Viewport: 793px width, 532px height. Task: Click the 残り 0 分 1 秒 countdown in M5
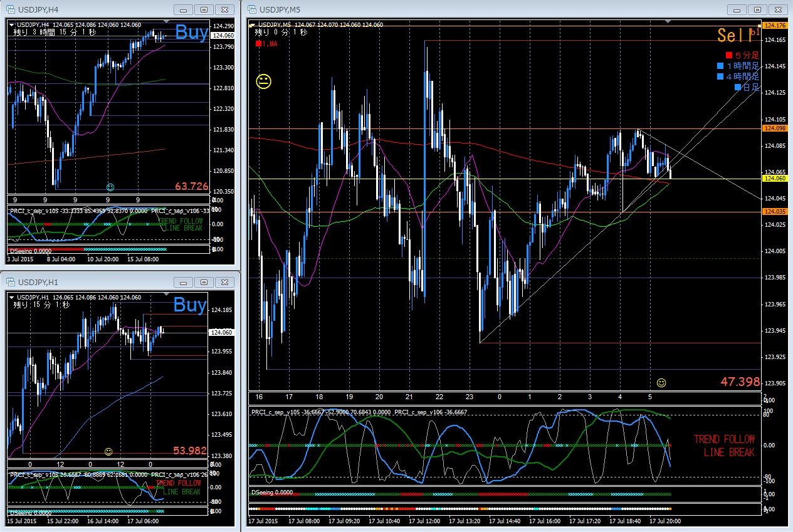coord(282,33)
